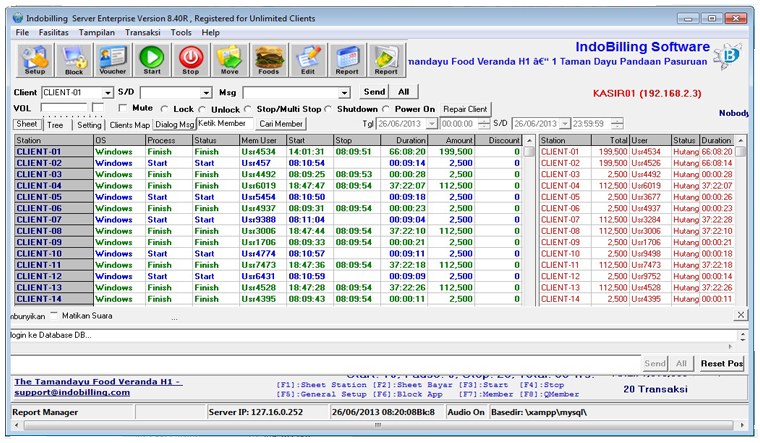This screenshot has height=443, width=760.
Task: Open the Tgl start date dropdown
Action: click(x=431, y=124)
